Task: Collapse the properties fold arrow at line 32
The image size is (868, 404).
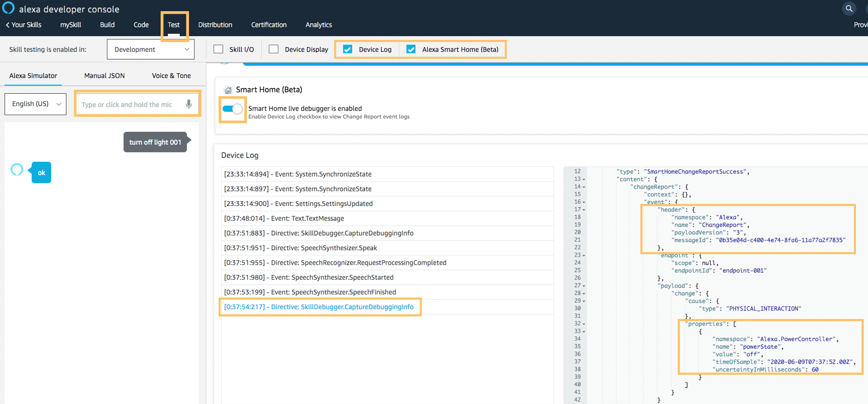Action: click(x=584, y=324)
